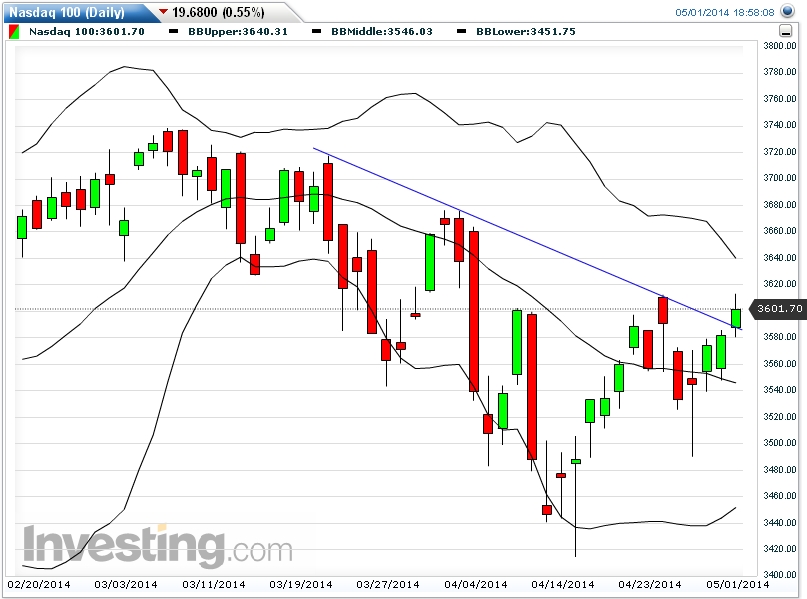This screenshot has width=807, height=599.
Task: Click the black dash marker before BBLower
Action: tap(462, 31)
